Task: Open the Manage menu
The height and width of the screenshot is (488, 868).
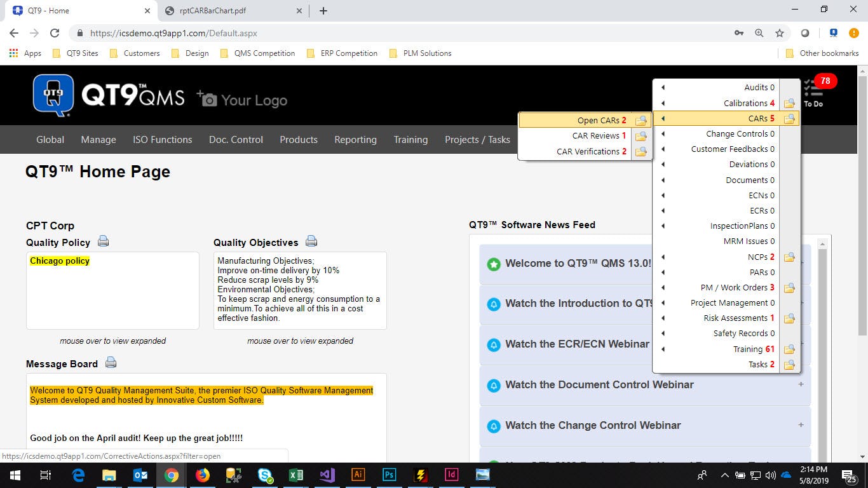Action: (x=98, y=140)
